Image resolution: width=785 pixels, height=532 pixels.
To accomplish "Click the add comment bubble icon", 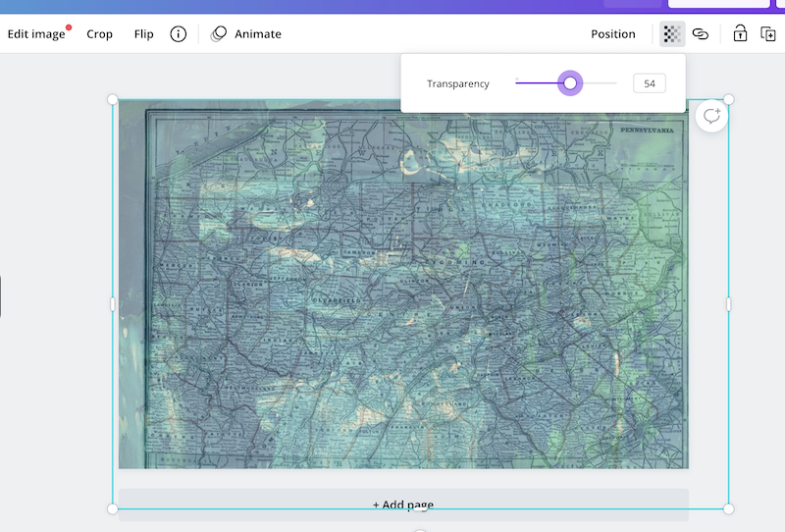I will pos(711,116).
